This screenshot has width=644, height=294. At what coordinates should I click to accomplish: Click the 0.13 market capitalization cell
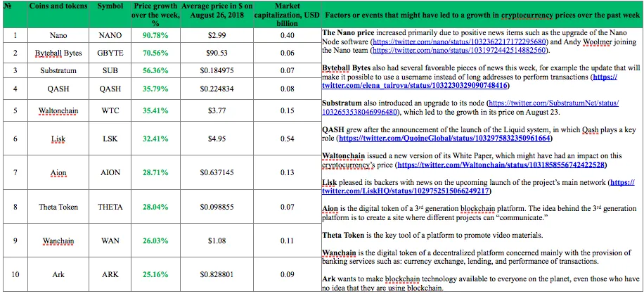click(x=287, y=172)
